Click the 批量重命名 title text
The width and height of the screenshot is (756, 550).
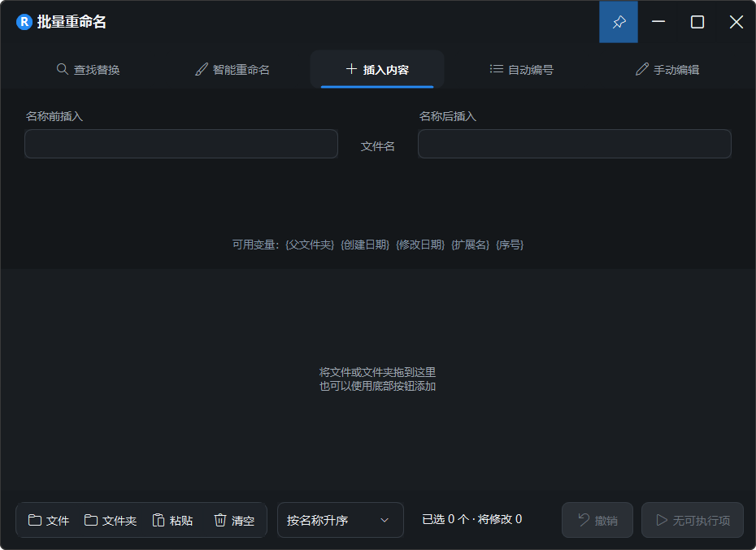[x=72, y=22]
